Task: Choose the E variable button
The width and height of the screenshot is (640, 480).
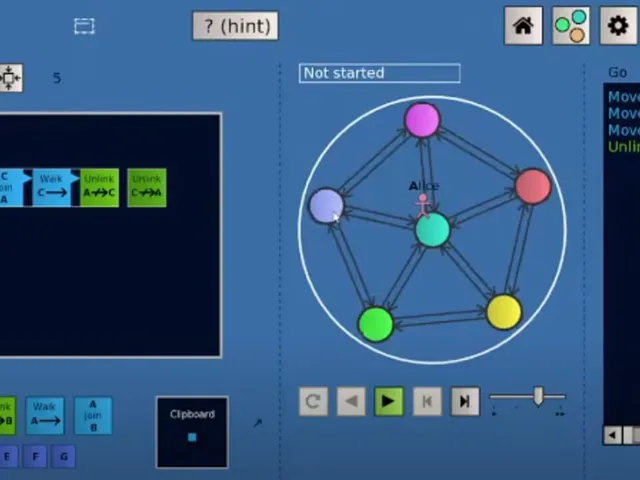Action: [8, 456]
